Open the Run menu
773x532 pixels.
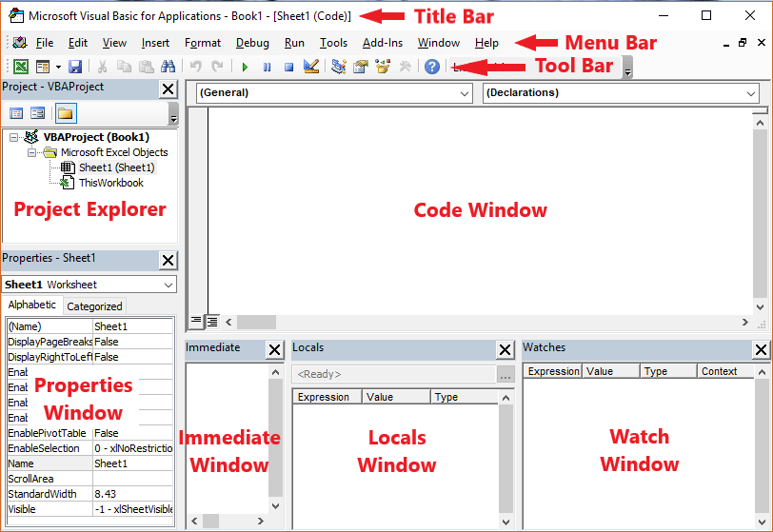[294, 43]
